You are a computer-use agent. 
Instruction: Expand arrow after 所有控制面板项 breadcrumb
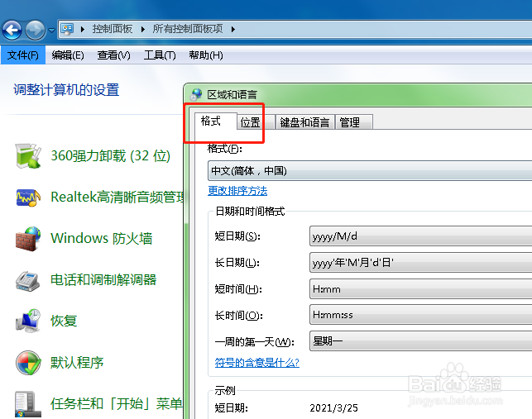[x=233, y=30]
